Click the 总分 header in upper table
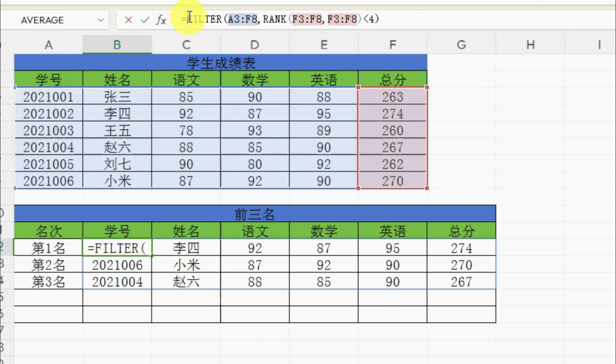The height and width of the screenshot is (364, 616). click(x=393, y=79)
